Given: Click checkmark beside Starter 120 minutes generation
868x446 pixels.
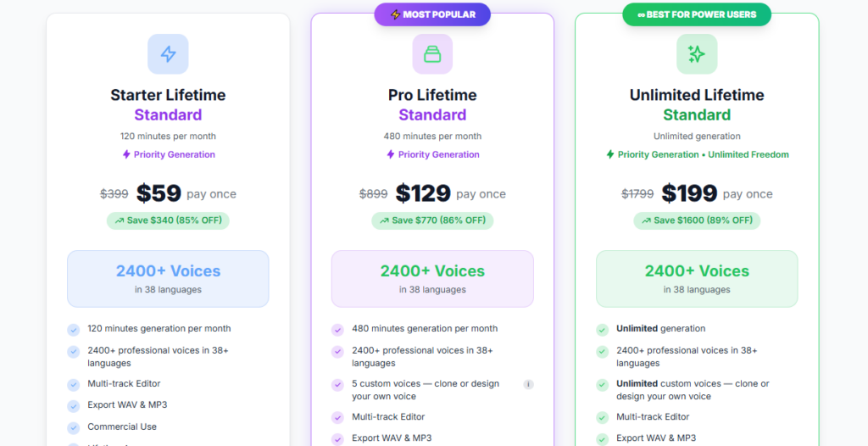Looking at the screenshot, I should pyautogui.click(x=74, y=329).
